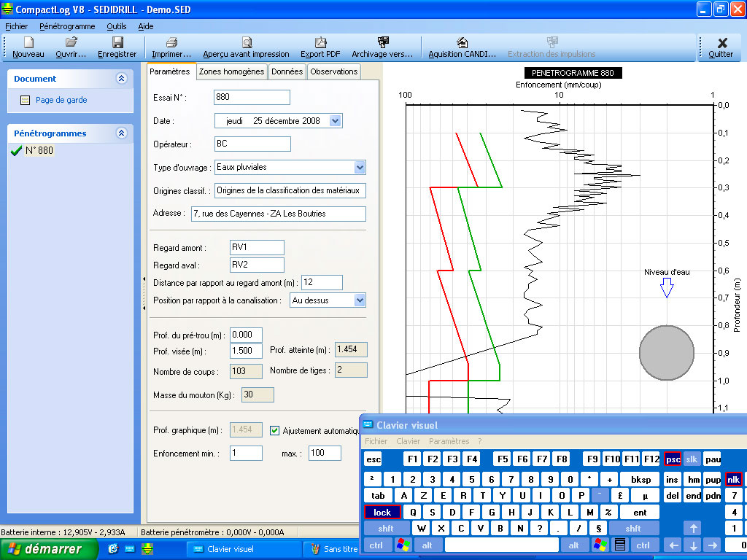Open Position par rapport à la canalisation dropdown

pyautogui.click(x=360, y=300)
